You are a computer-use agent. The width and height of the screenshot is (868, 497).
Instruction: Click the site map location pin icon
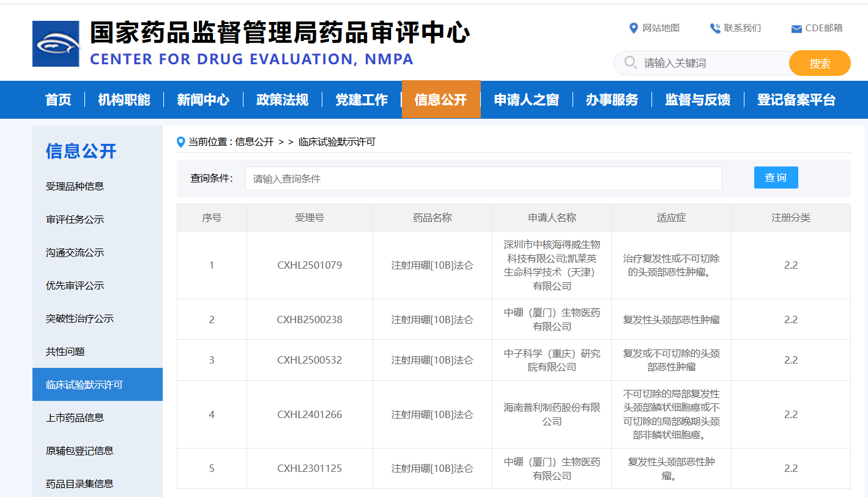coord(633,28)
